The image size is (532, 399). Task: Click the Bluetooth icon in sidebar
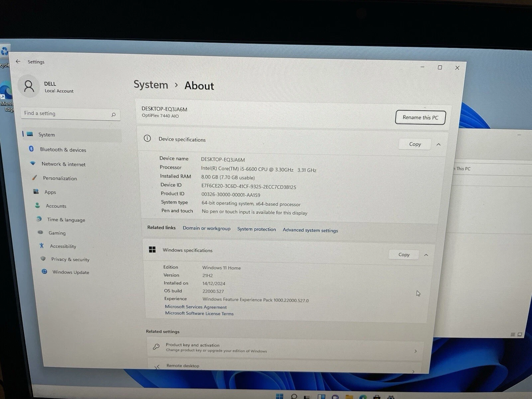31,149
